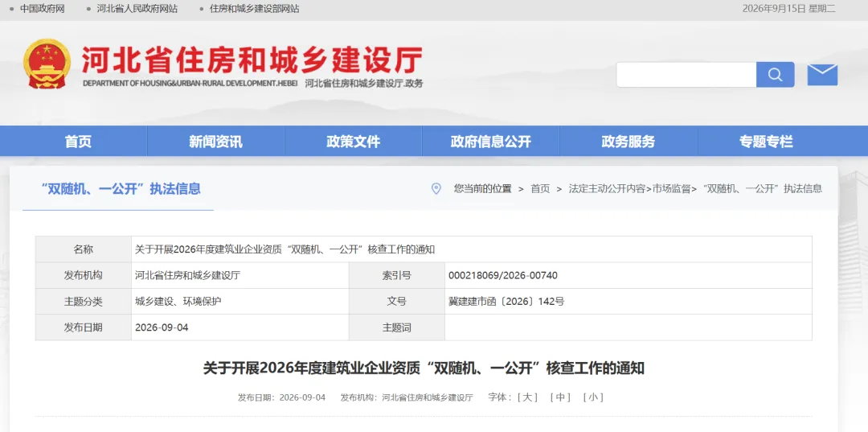This screenshot has height=432, width=868.
Task: Open the envelope mailbox icon
Action: [x=822, y=75]
